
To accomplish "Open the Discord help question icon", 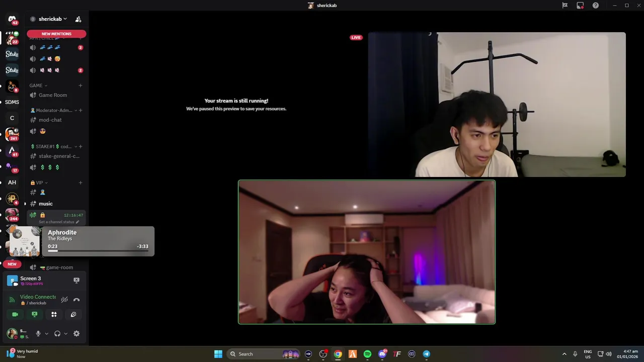I will pyautogui.click(x=596, y=6).
